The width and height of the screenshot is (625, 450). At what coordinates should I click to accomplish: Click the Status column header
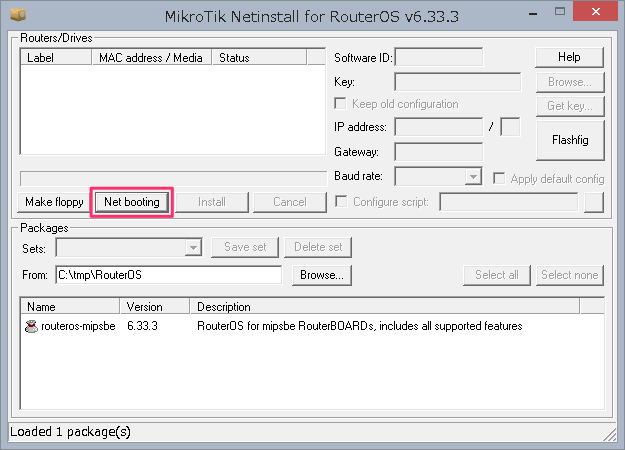click(x=259, y=57)
